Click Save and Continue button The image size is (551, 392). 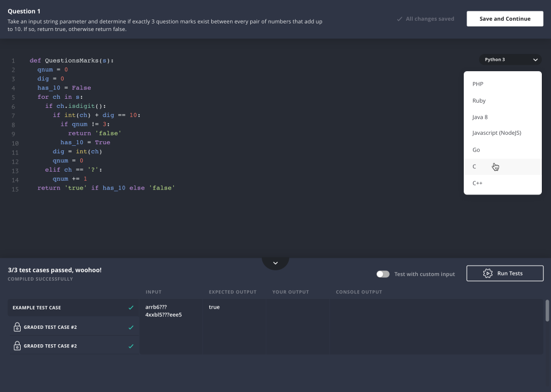point(505,19)
